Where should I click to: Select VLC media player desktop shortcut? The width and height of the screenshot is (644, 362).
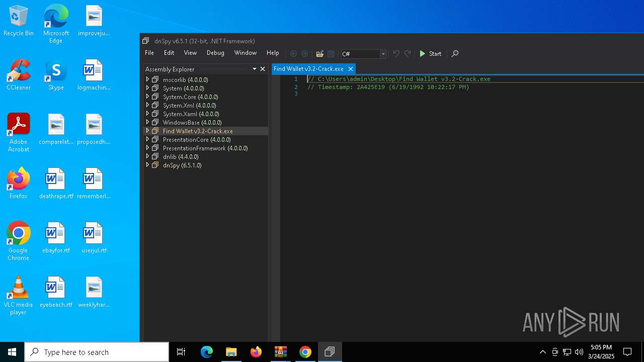coord(19,296)
